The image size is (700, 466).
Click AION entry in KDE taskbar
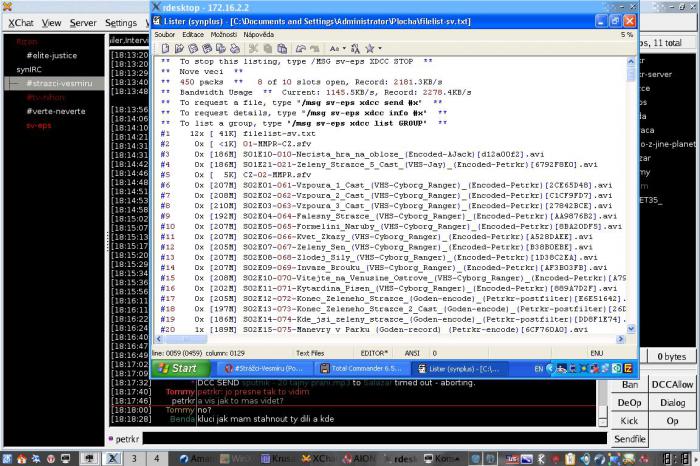point(359,458)
